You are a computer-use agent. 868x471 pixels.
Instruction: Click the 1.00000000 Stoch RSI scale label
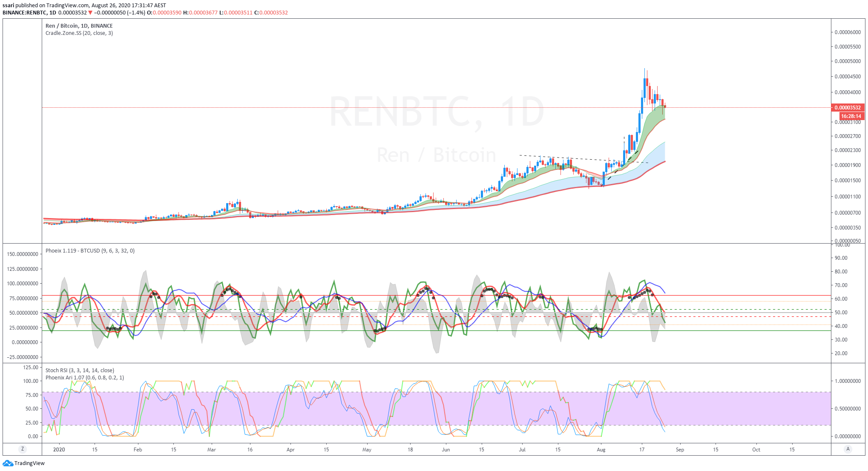coord(848,381)
